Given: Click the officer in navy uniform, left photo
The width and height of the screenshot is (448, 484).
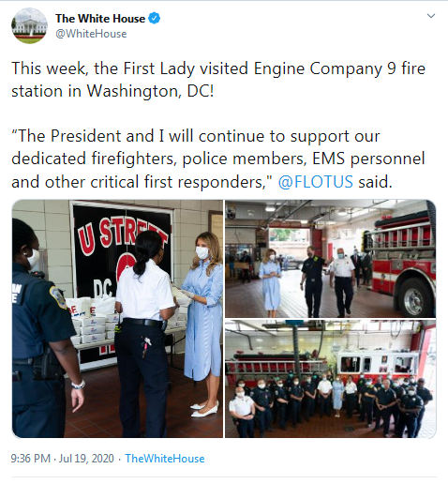Looking at the screenshot, I should point(42,328).
